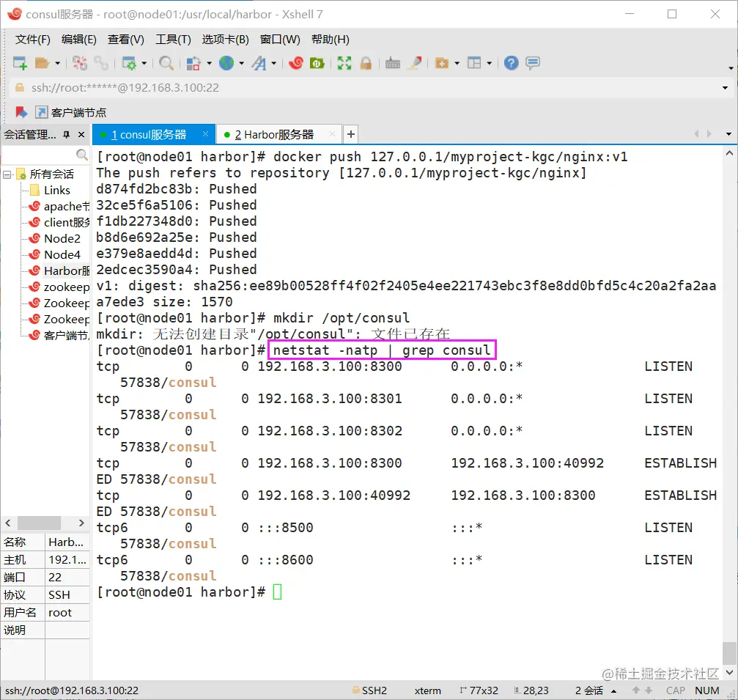Screen dimensions: 738x700
Task: Click the New session icon
Action: pyautogui.click(x=20, y=62)
